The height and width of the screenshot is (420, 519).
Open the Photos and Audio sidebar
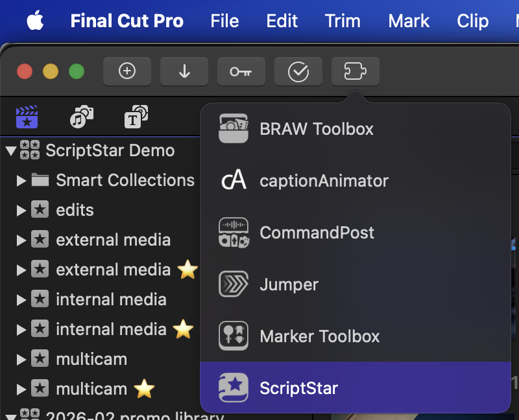[x=82, y=118]
